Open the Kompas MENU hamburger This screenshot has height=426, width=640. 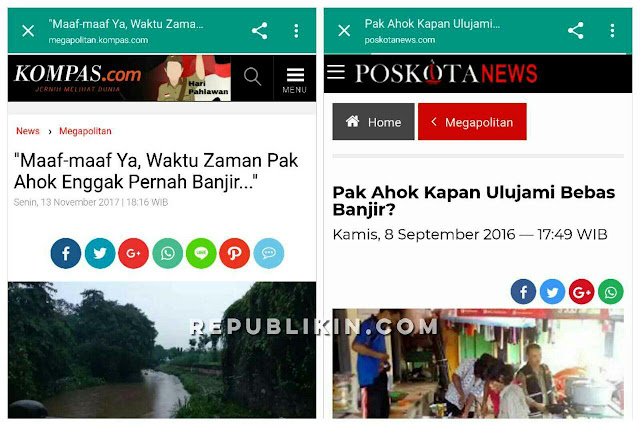(x=295, y=80)
